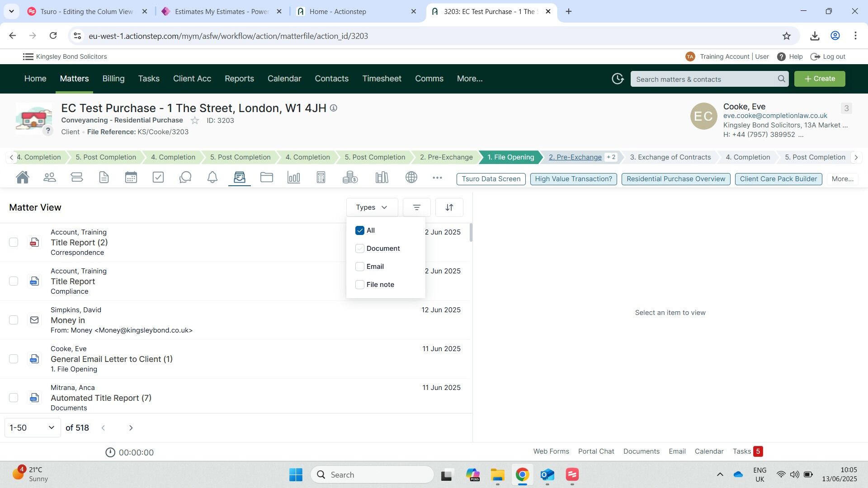
Task: Tick the File note checkbox
Action: click(x=360, y=285)
